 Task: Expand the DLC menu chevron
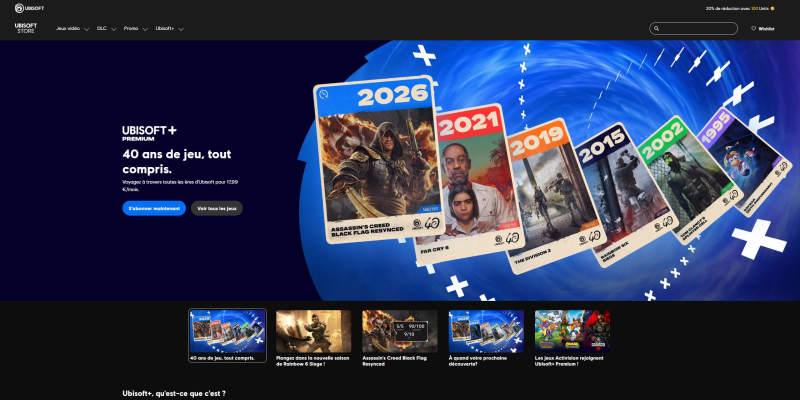pyautogui.click(x=113, y=29)
